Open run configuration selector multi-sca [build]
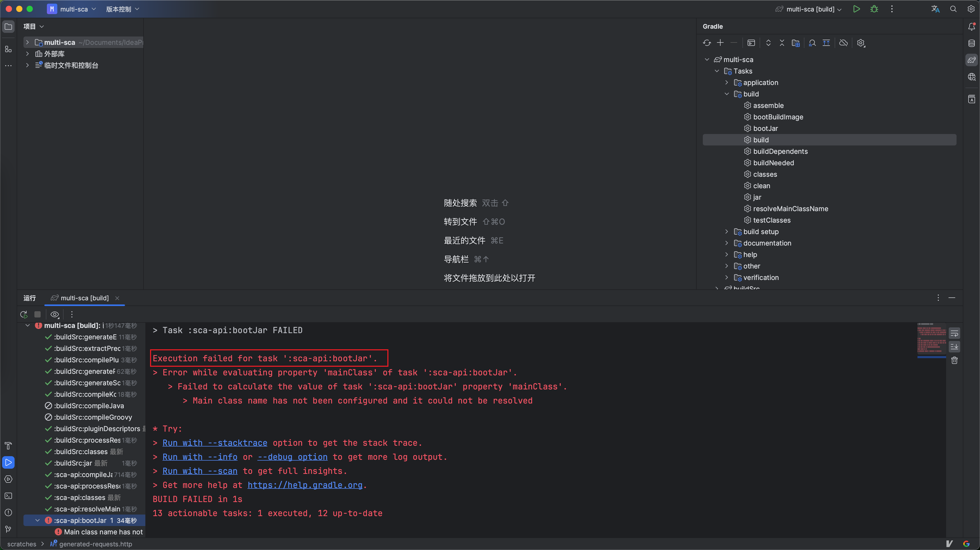 coord(808,9)
